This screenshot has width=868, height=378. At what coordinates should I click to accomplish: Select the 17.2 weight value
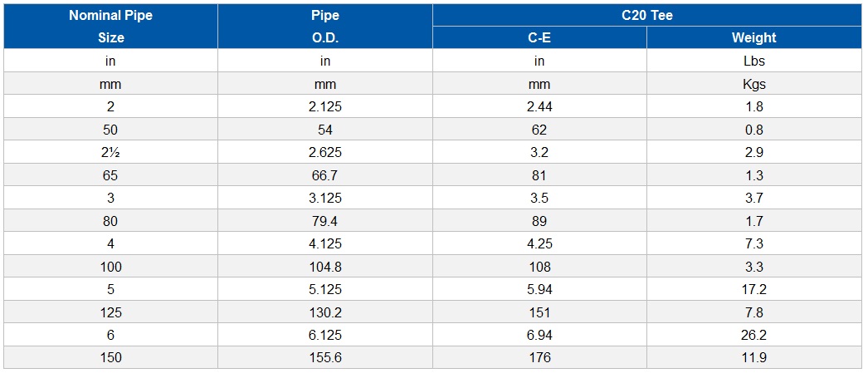[x=754, y=289]
